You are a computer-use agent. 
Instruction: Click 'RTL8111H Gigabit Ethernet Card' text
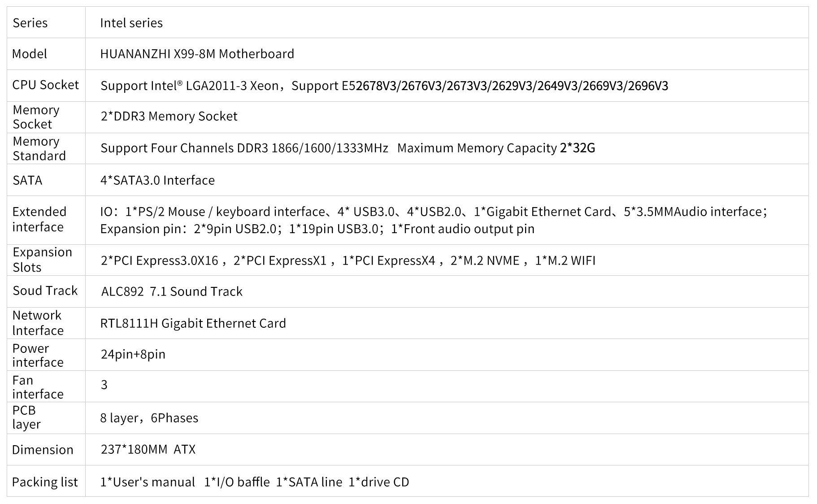193,323
